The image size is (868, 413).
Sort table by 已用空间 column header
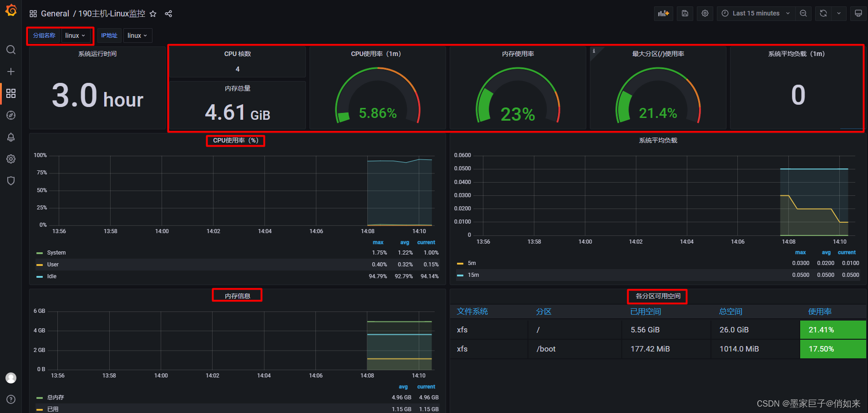point(645,311)
